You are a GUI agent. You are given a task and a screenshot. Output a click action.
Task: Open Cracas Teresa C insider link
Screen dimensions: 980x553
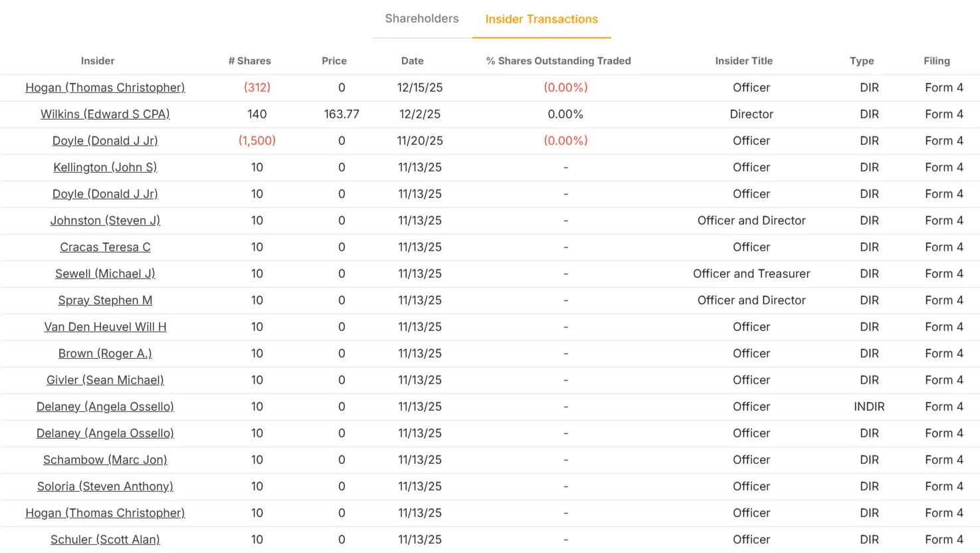coord(105,247)
